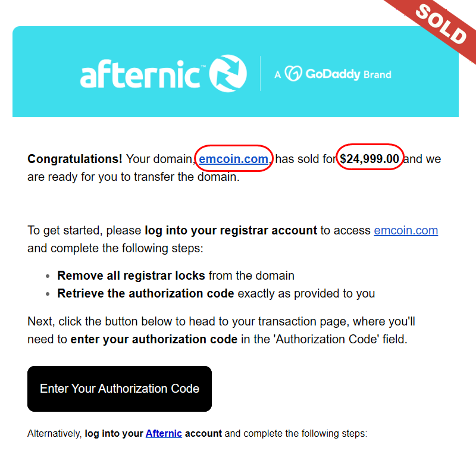This screenshot has height=476, width=476.
Task: Open the second emcoin.com link after 'to access'
Action: coord(406,230)
